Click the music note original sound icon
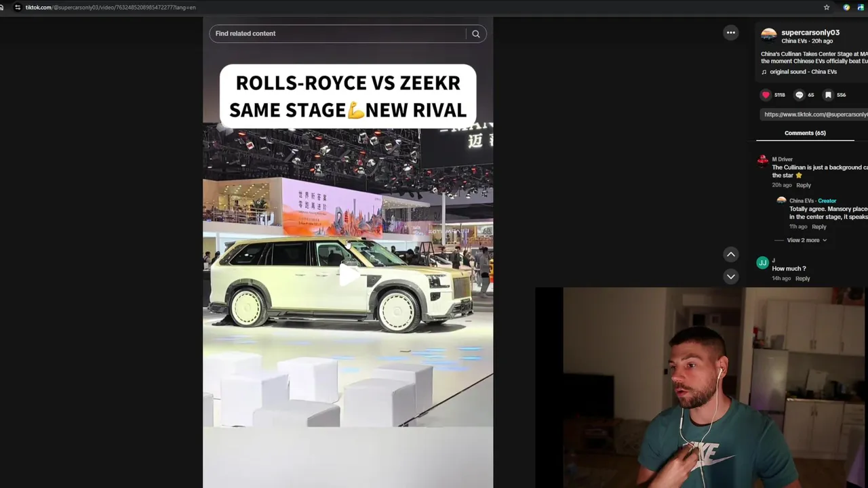The image size is (868, 488). click(x=764, y=72)
